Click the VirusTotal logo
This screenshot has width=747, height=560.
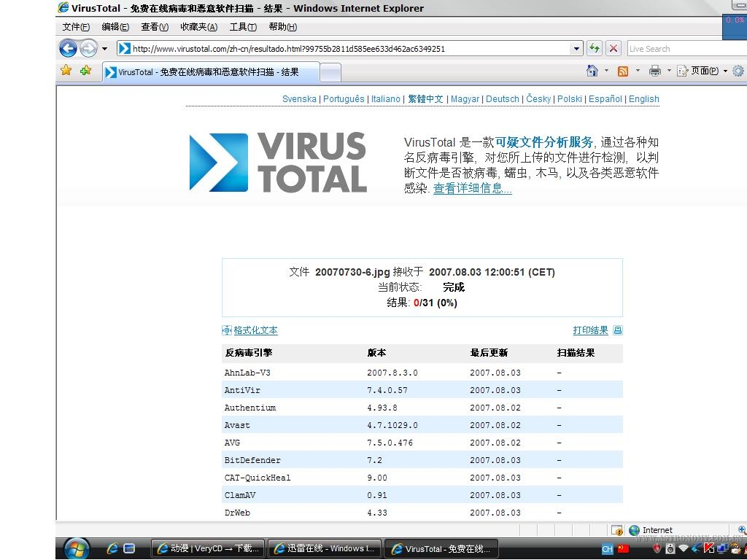point(278,163)
